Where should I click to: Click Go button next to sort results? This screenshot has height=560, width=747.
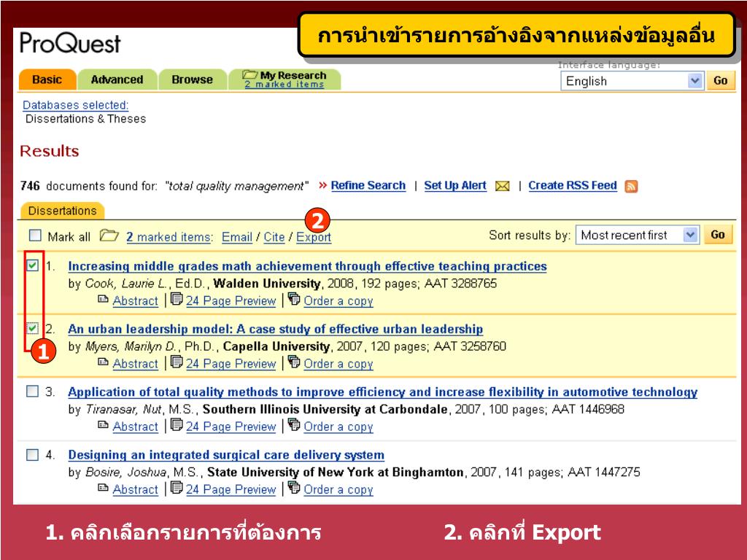(x=718, y=235)
